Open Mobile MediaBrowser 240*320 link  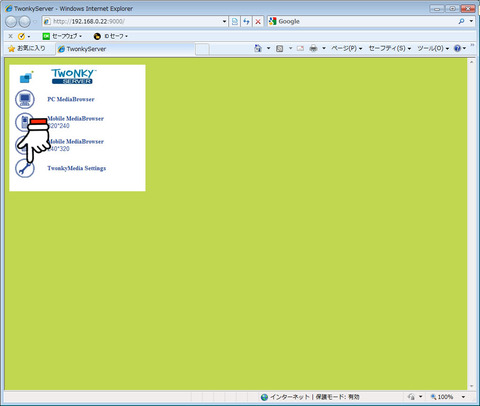point(76,145)
